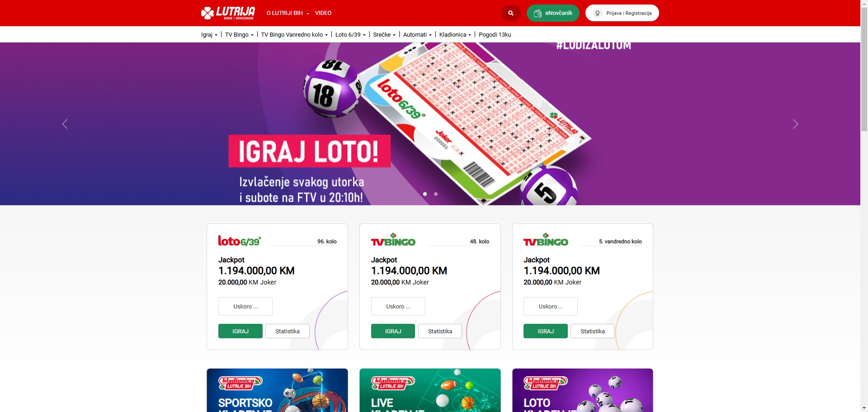Advance to the next carousel slide arrow
This screenshot has height=412, width=868.
tap(795, 124)
